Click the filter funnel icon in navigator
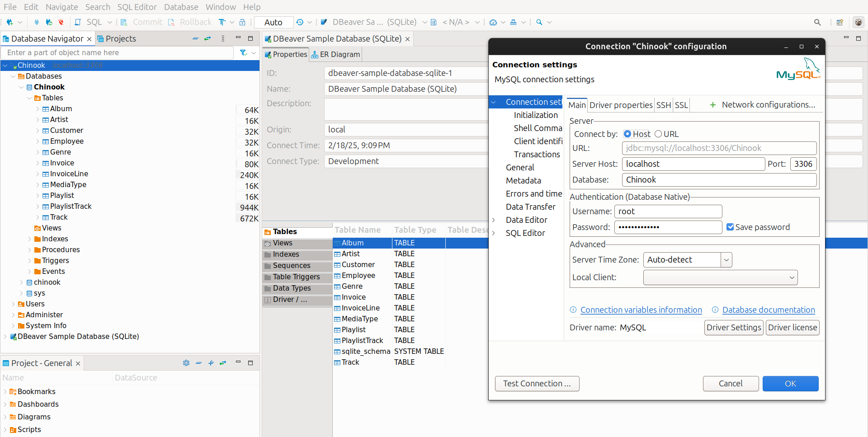Screen dimensions: 868x437 pos(244,53)
